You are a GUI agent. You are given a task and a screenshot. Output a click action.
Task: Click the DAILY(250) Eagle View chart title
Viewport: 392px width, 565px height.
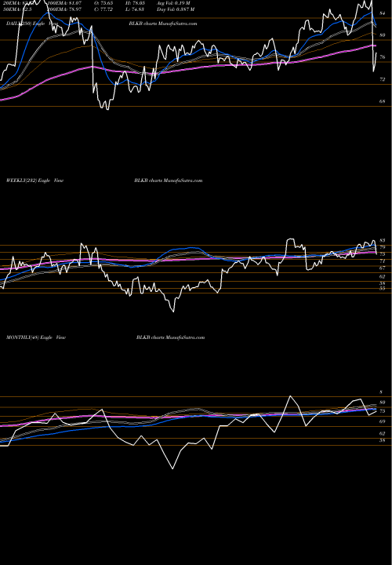click(32, 24)
